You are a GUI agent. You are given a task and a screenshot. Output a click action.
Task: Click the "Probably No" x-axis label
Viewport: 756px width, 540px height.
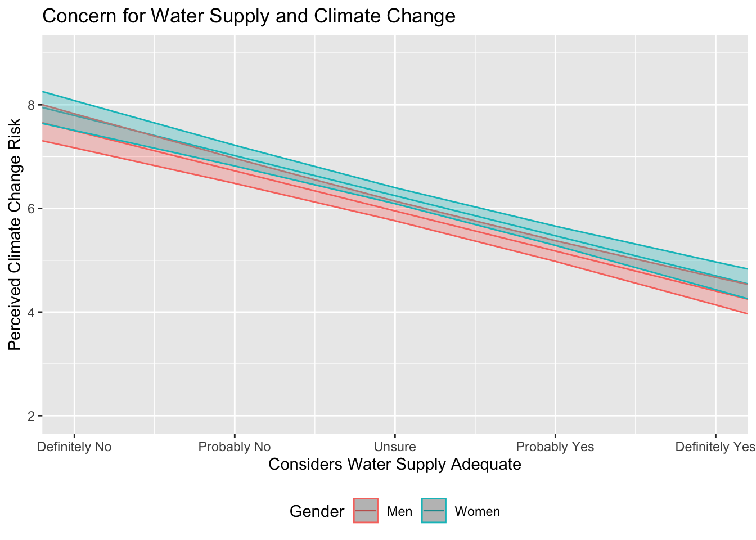(x=235, y=447)
